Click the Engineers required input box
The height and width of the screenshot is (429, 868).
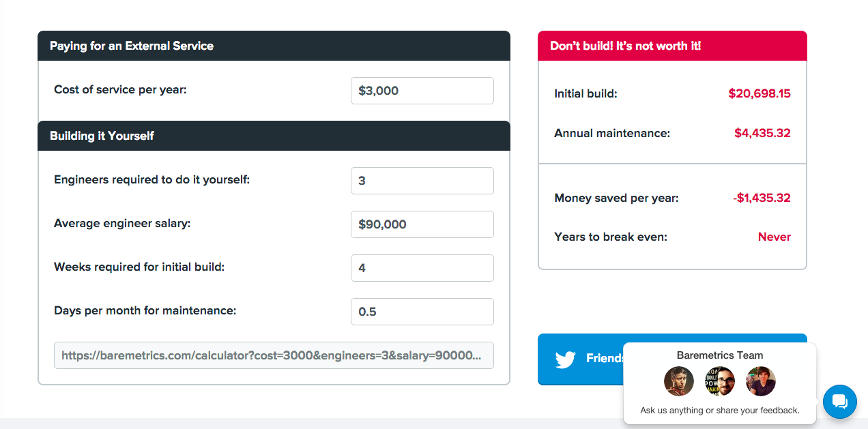click(x=422, y=181)
